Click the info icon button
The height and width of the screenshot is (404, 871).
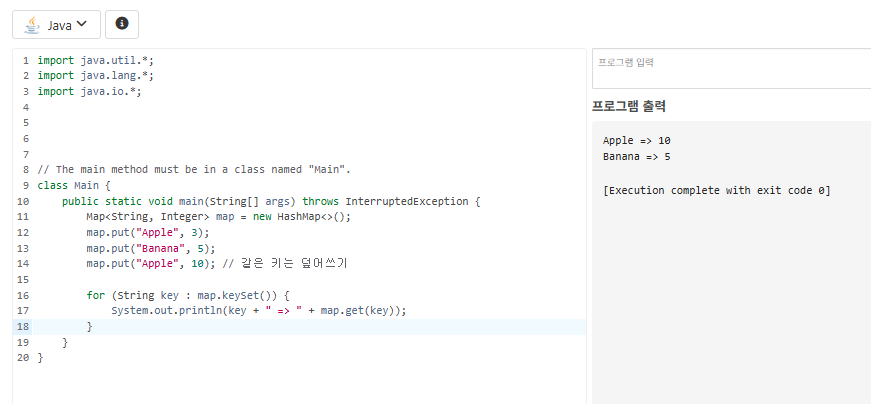coord(122,24)
